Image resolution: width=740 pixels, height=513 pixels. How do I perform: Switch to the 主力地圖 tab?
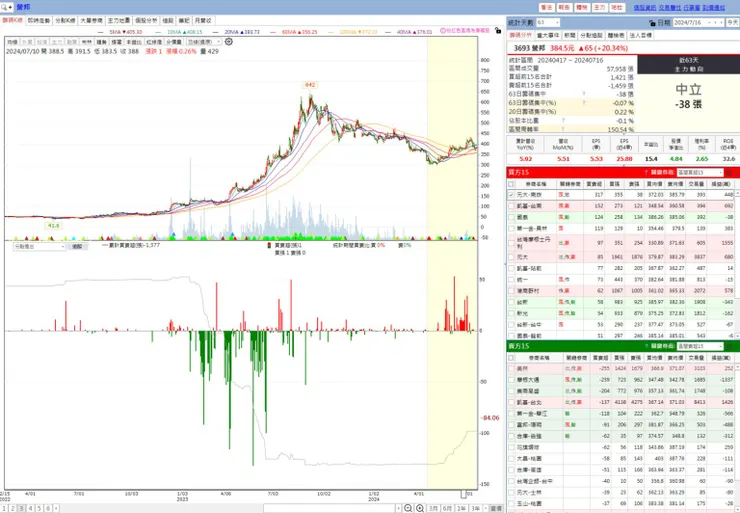pos(118,21)
